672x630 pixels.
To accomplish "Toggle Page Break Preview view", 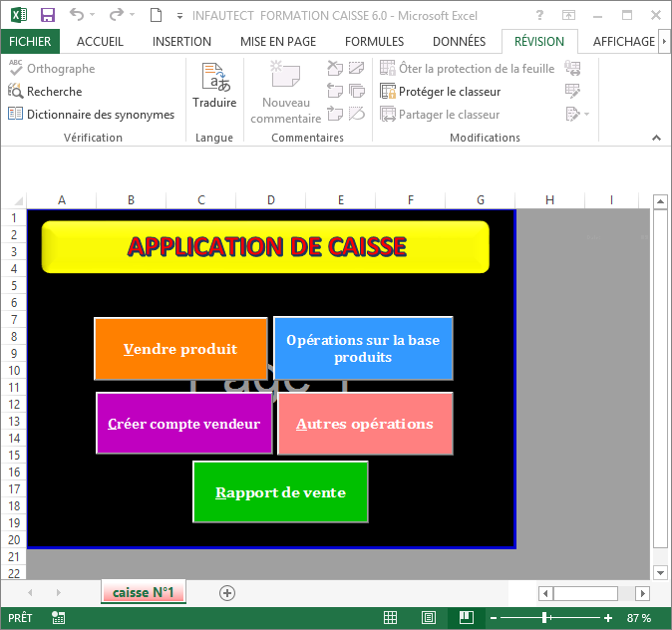I will point(465,618).
